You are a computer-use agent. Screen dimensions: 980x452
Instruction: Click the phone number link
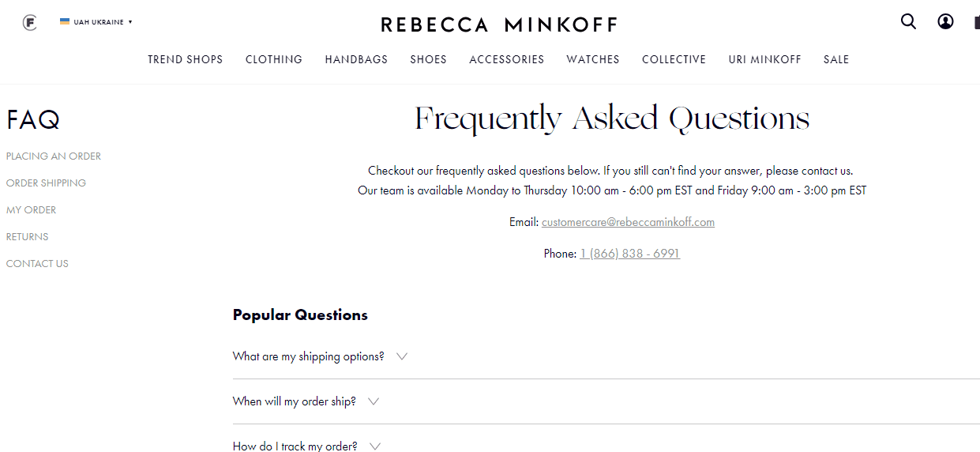(629, 254)
